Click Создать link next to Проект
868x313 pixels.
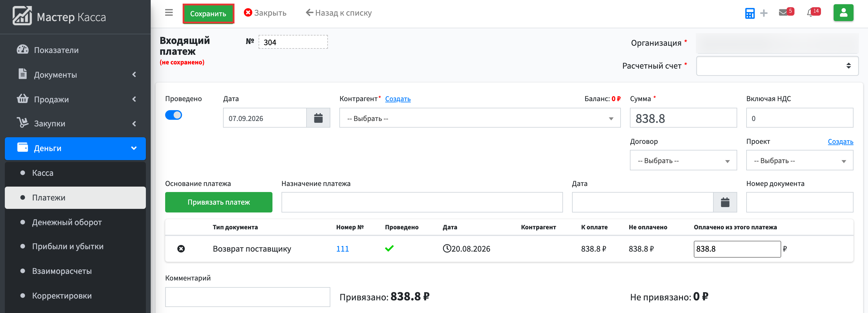pos(840,142)
